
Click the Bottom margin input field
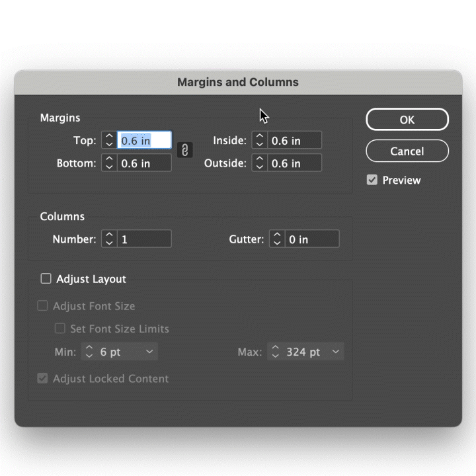click(144, 163)
